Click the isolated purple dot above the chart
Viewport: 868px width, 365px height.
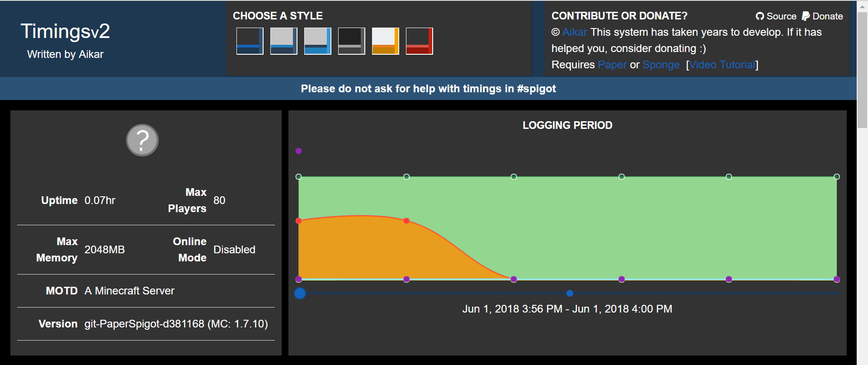(x=298, y=151)
